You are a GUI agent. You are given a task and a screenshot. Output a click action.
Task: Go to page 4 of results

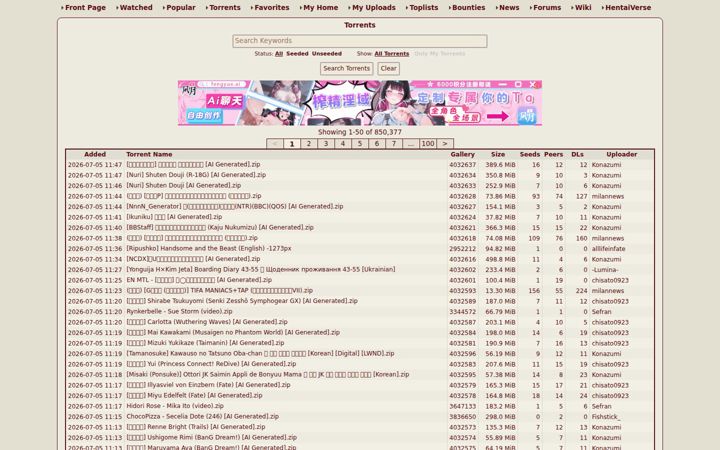coord(343,144)
